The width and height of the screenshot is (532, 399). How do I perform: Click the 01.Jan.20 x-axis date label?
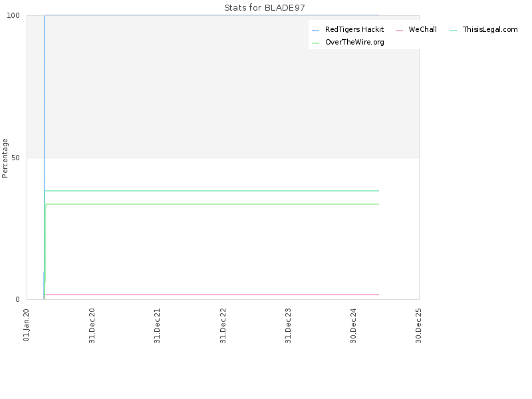coord(27,325)
